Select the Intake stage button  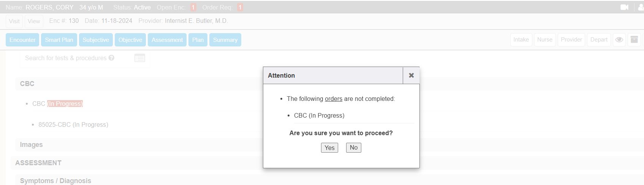[521, 40]
